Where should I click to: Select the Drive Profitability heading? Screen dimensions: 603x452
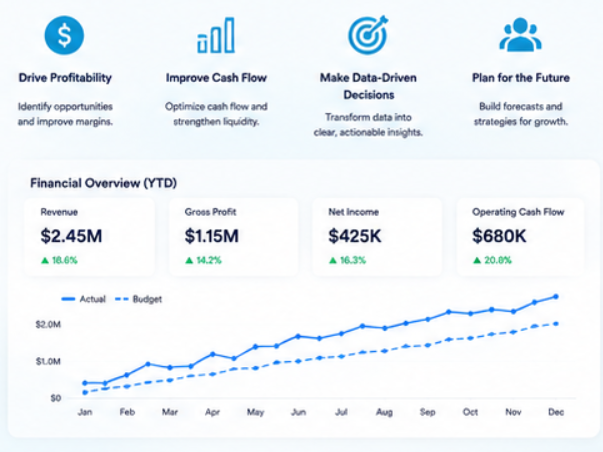(x=65, y=78)
